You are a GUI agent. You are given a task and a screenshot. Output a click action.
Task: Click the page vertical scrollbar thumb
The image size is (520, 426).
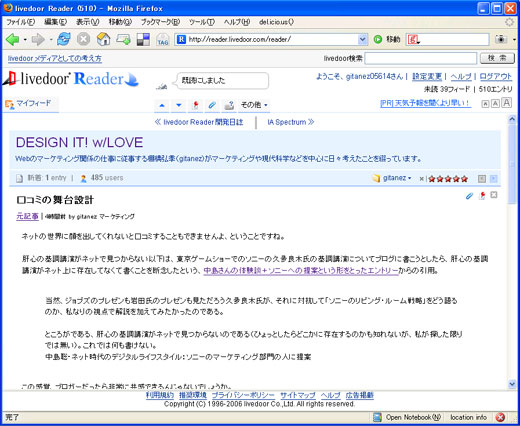click(x=512, y=163)
